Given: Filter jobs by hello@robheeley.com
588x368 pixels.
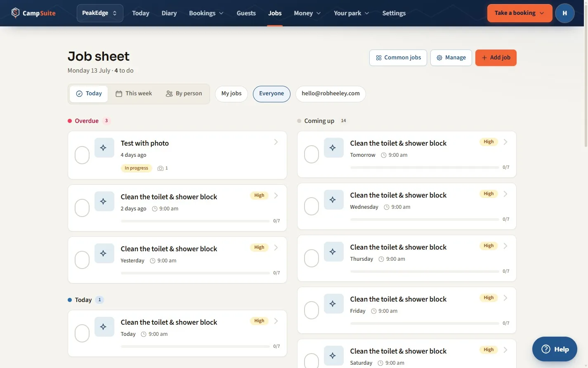Looking at the screenshot, I should tap(331, 94).
